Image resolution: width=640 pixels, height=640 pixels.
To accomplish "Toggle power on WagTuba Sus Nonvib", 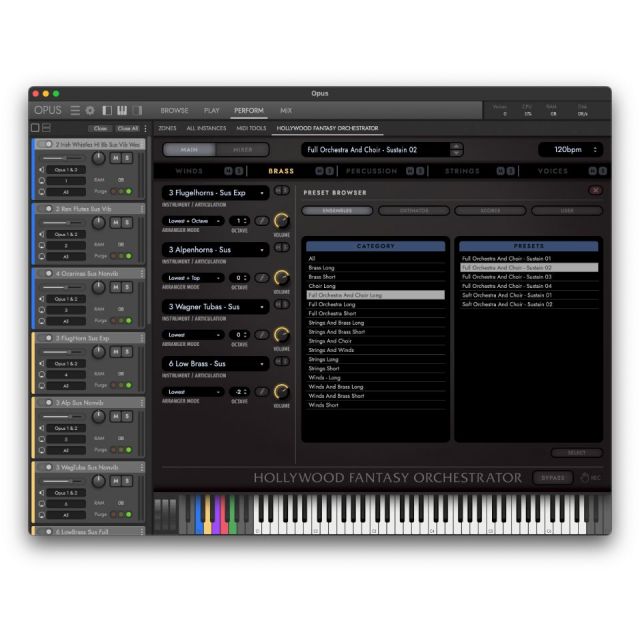I will click(x=49, y=467).
